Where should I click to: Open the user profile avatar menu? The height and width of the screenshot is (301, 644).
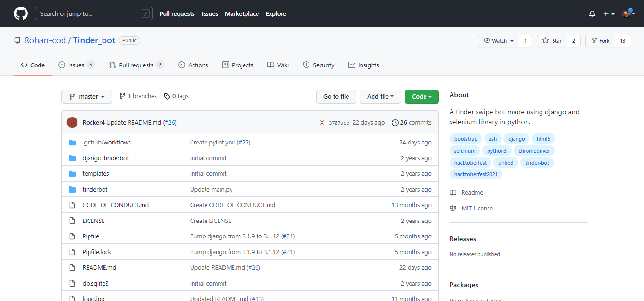(x=628, y=13)
